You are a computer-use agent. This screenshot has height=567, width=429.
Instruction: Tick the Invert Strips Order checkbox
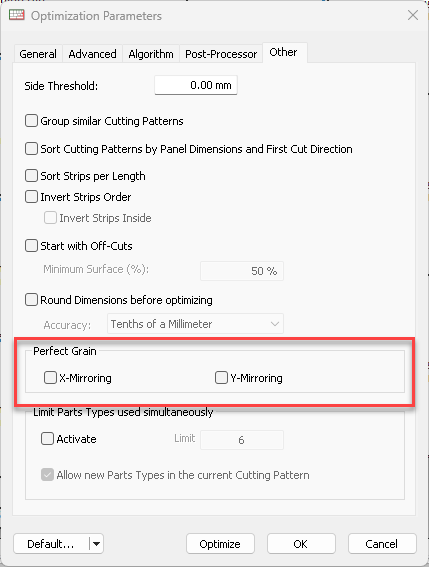click(x=31, y=197)
